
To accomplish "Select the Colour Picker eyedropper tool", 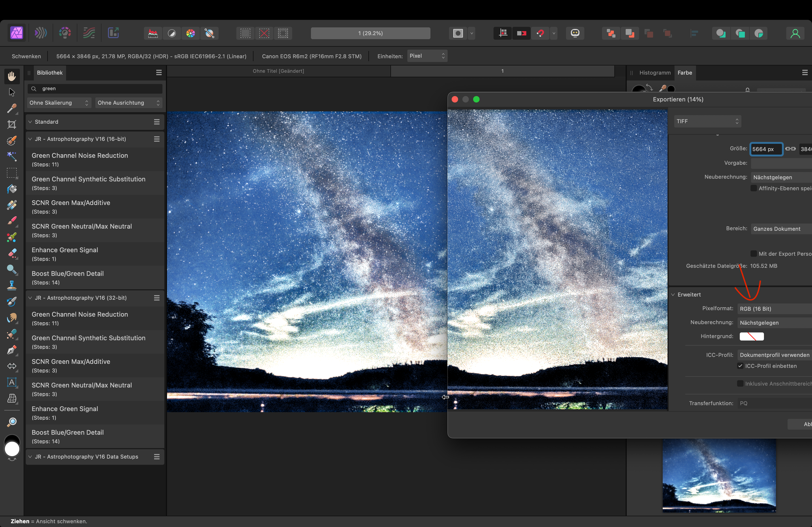I will tap(12, 108).
